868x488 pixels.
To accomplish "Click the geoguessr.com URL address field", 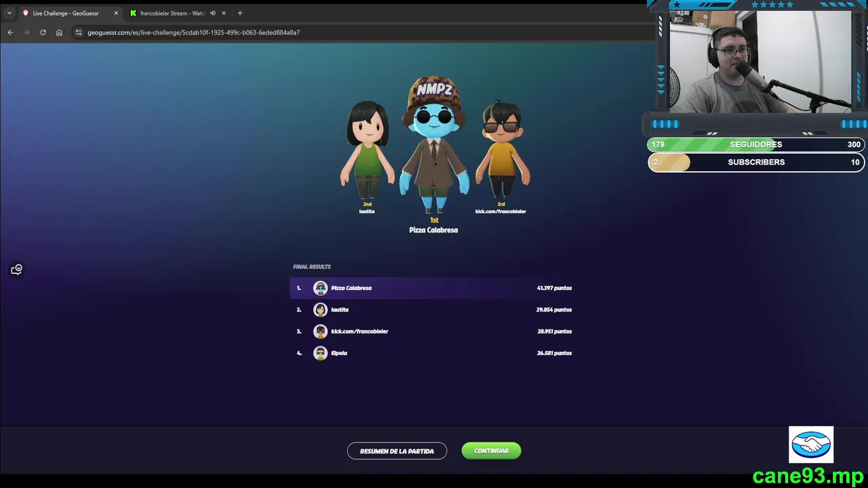I will (x=193, y=33).
